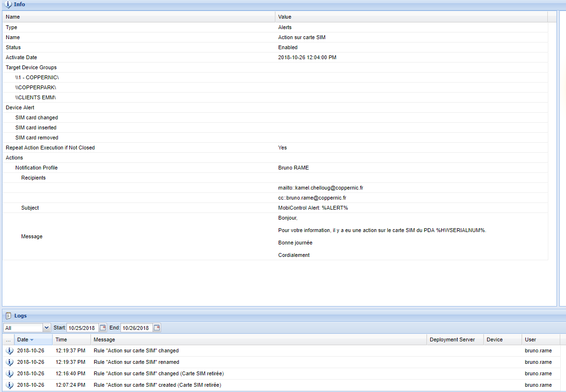The height and width of the screenshot is (392, 566).
Task: Select the kamel.chelloug mailto recipient address
Action: (x=317, y=188)
